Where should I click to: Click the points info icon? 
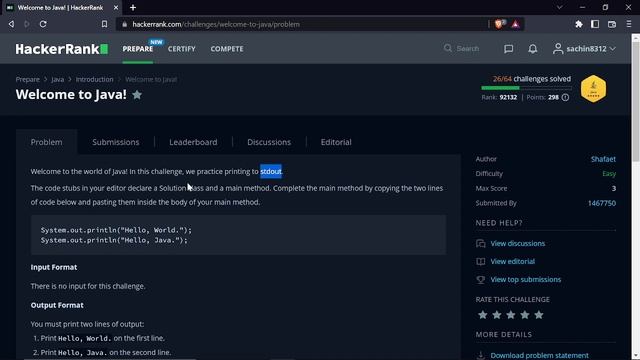tap(565, 98)
